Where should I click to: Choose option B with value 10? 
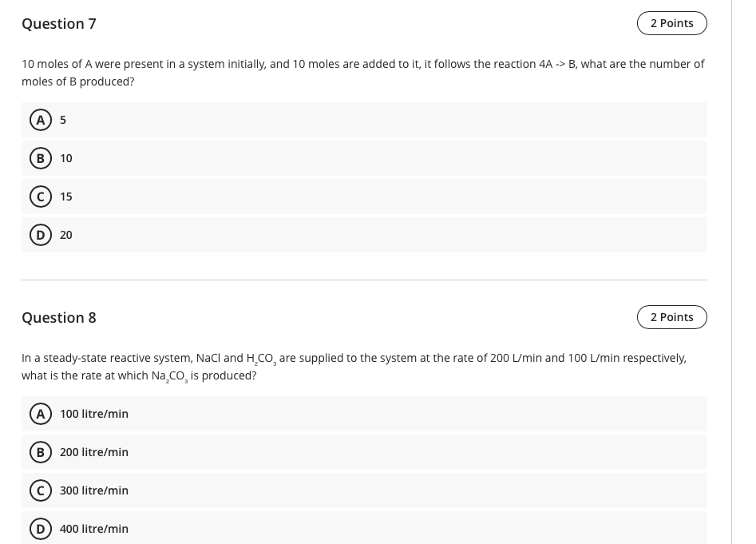pos(41,158)
